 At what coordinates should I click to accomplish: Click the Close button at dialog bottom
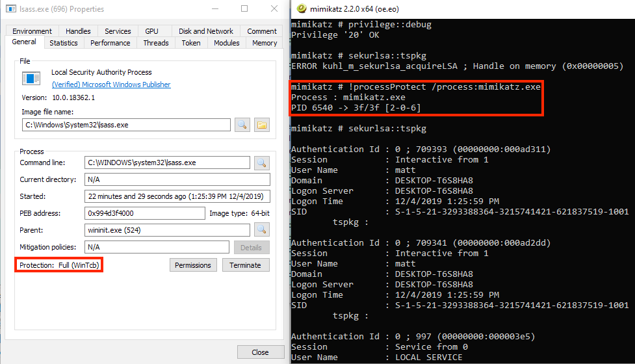tap(260, 352)
